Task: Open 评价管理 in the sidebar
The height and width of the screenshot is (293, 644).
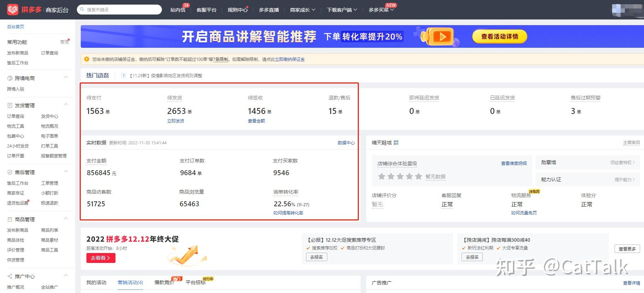Action: [x=16, y=250]
